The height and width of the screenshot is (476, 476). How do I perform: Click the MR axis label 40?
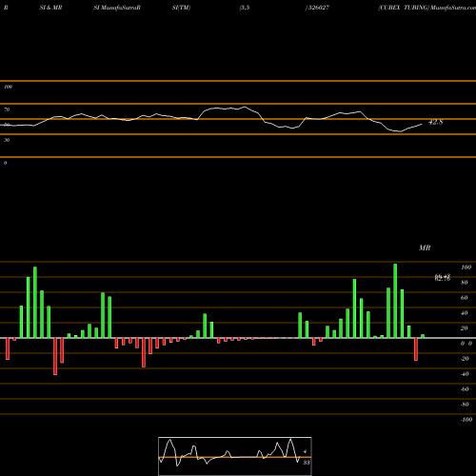(464, 313)
